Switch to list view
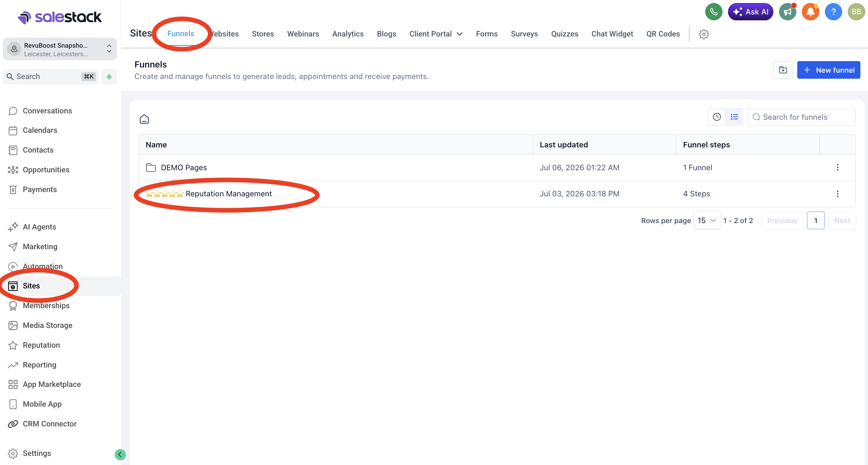868x465 pixels. point(734,117)
